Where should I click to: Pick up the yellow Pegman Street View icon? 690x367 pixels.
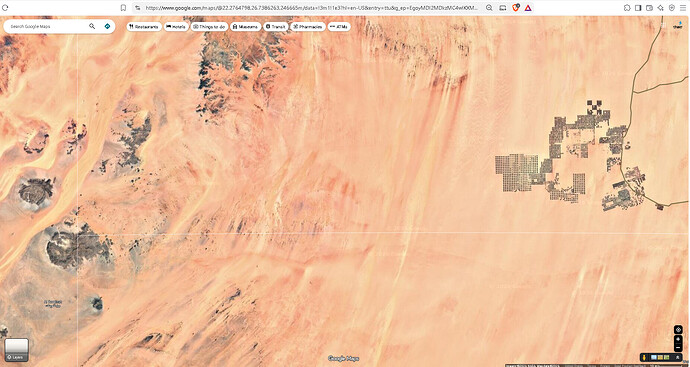644,357
